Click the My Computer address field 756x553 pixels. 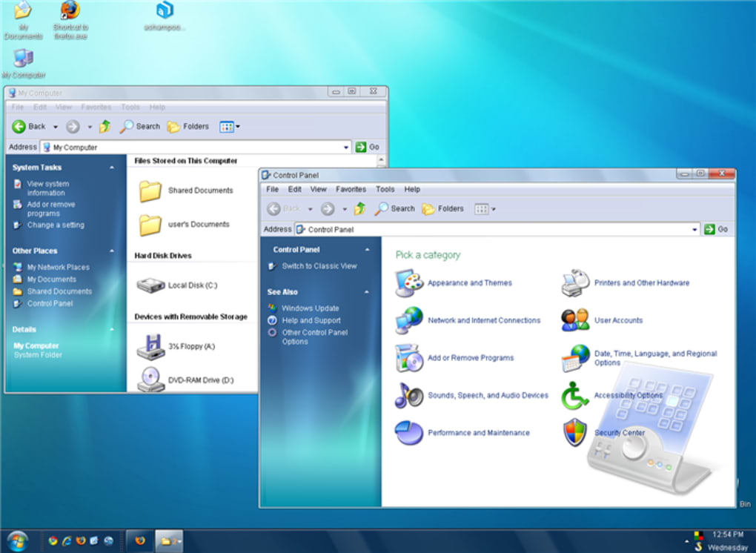(x=196, y=147)
